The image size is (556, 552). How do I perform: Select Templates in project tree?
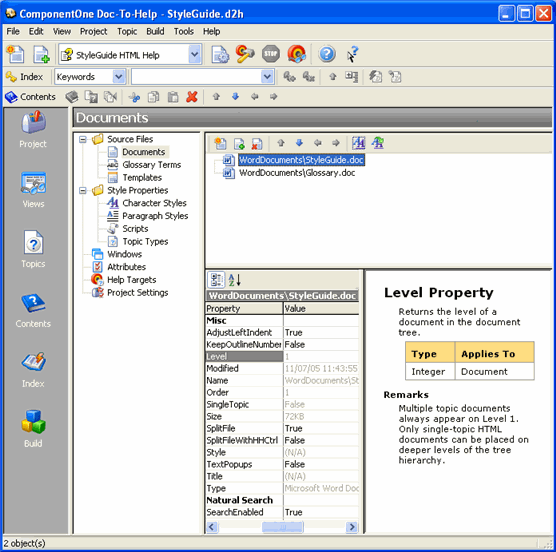coord(142,178)
